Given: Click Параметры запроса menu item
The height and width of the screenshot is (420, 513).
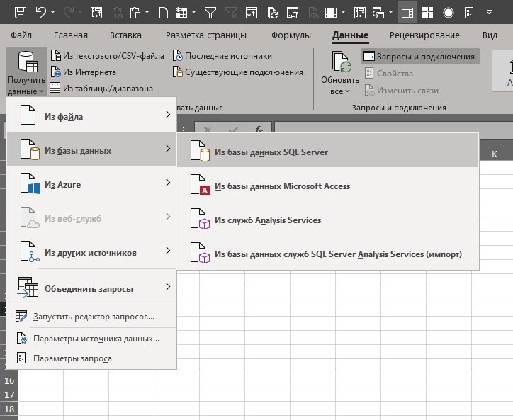Looking at the screenshot, I should 91,358.
